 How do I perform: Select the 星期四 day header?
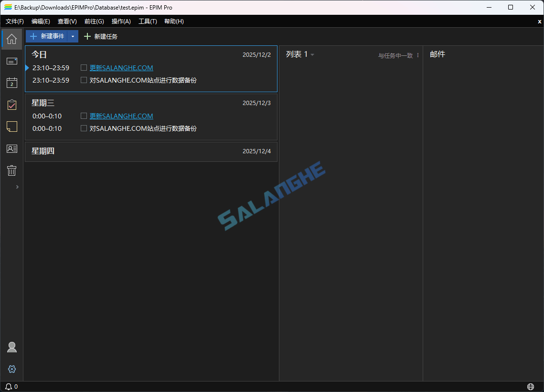tap(43, 151)
